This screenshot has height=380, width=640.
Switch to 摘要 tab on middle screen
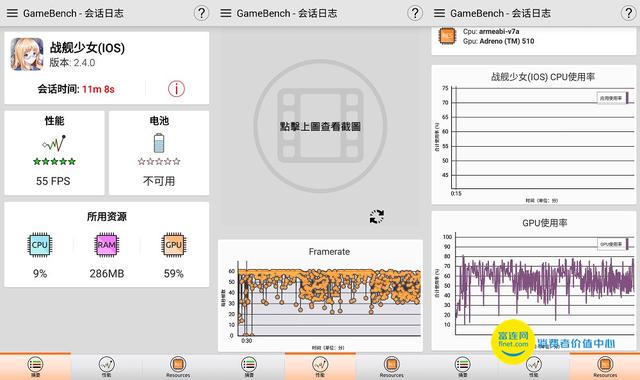click(249, 367)
